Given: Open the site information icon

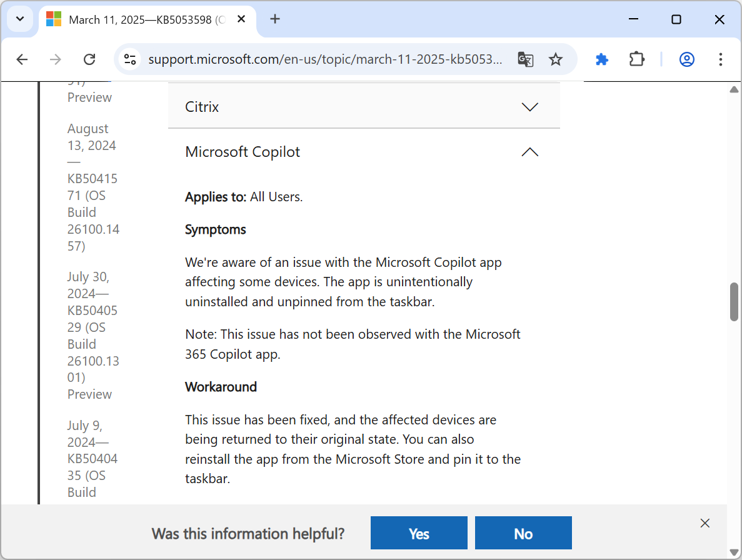Looking at the screenshot, I should pos(130,59).
